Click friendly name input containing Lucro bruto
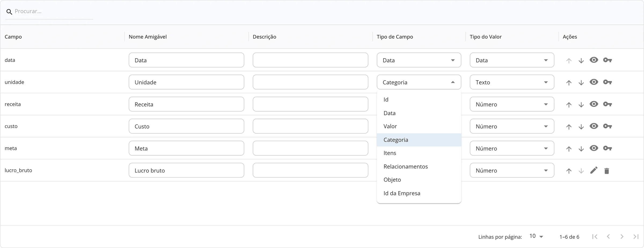Viewport: 644px width, 248px height. coord(186,170)
